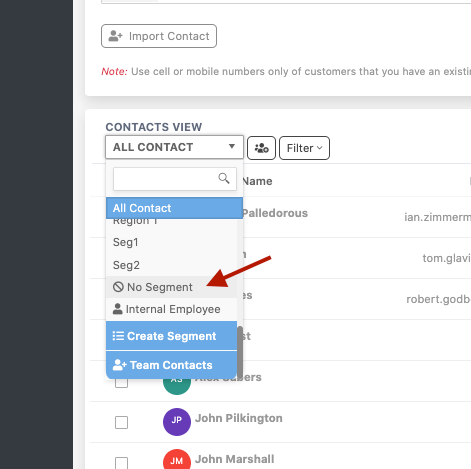
Task: Click the Team Contacts add-user icon
Action: pyautogui.click(x=120, y=365)
